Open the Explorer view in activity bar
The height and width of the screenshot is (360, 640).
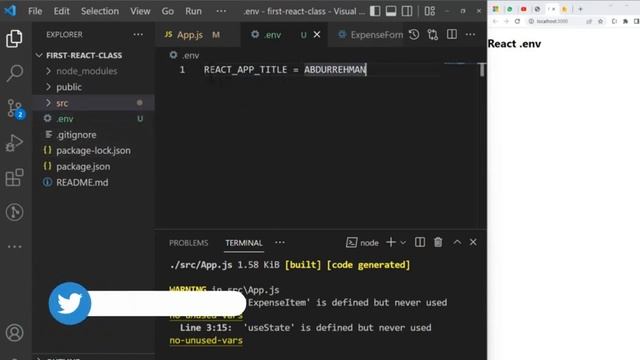(14, 39)
